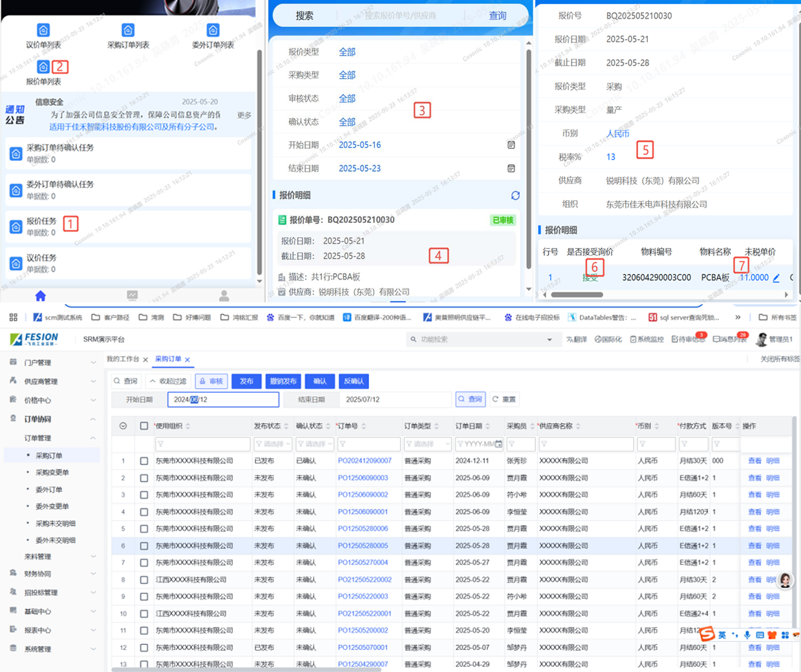The width and height of the screenshot is (801, 672).
Task: Click the floating assistant avatar icon
Action: click(x=785, y=580)
